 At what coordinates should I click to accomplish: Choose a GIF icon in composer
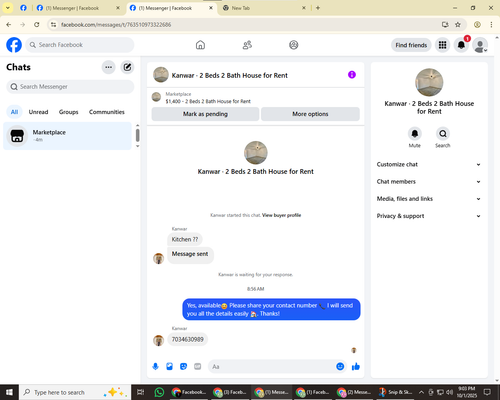198,367
